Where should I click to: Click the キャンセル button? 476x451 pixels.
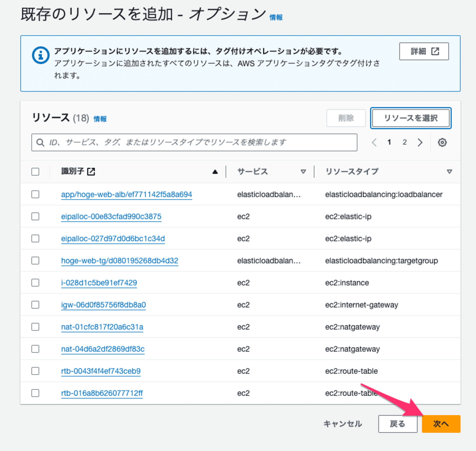[x=343, y=424]
